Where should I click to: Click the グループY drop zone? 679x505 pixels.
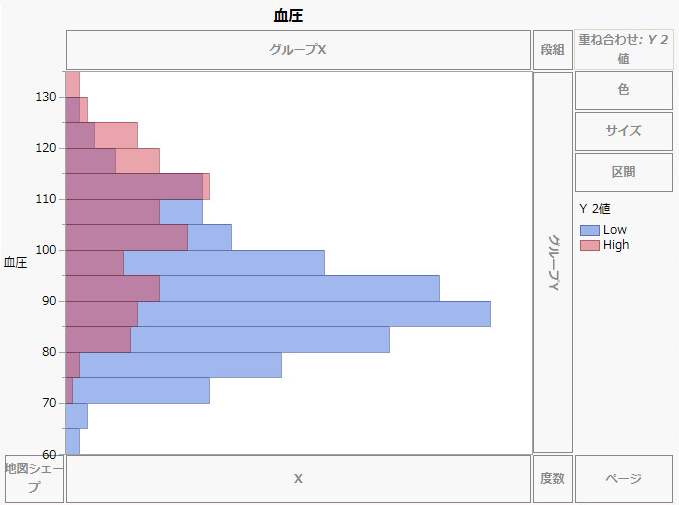552,262
